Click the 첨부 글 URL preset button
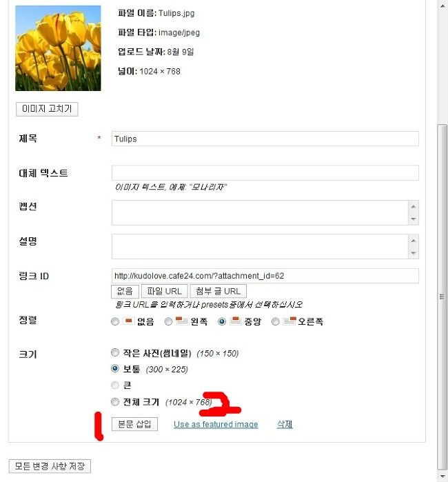The width and height of the screenshot is (448, 482). point(218,291)
